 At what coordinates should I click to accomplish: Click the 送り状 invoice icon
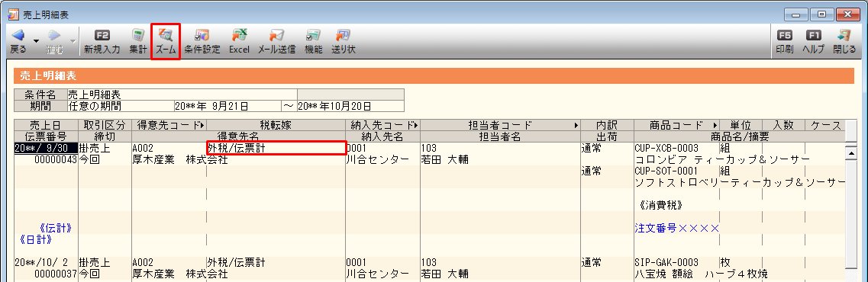344,36
